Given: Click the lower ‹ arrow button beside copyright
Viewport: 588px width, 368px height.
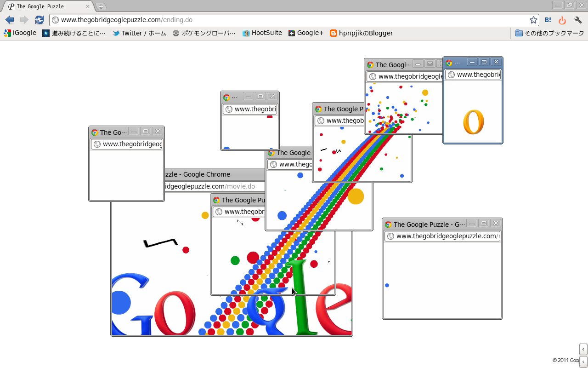Looking at the screenshot, I should (x=583, y=362).
